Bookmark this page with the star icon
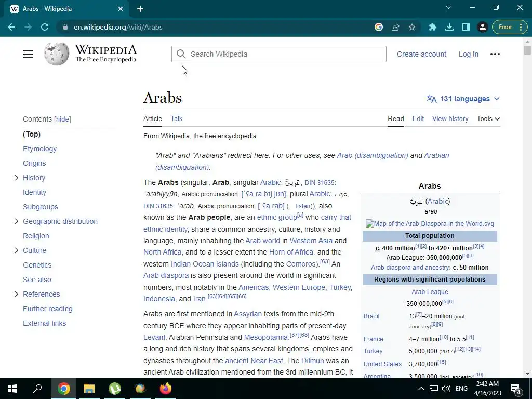 (x=412, y=27)
